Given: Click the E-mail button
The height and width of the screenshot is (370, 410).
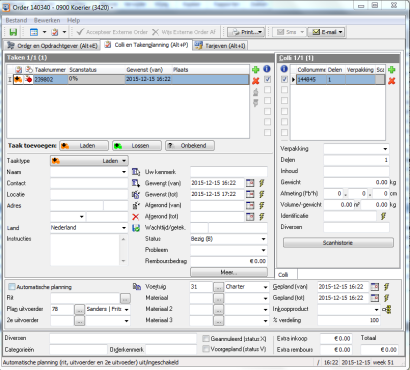Looking at the screenshot, I should click(x=326, y=32).
